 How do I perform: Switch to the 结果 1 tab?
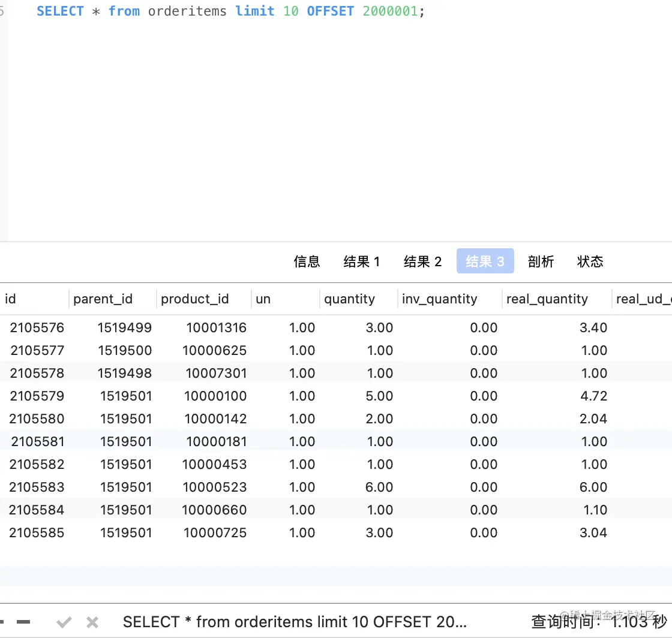click(362, 261)
